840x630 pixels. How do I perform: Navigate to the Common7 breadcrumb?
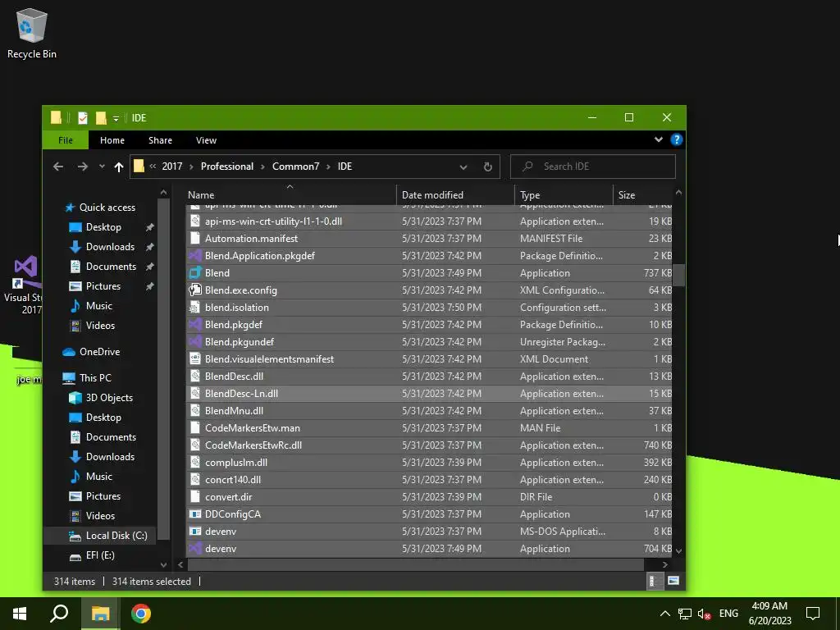[x=295, y=167]
